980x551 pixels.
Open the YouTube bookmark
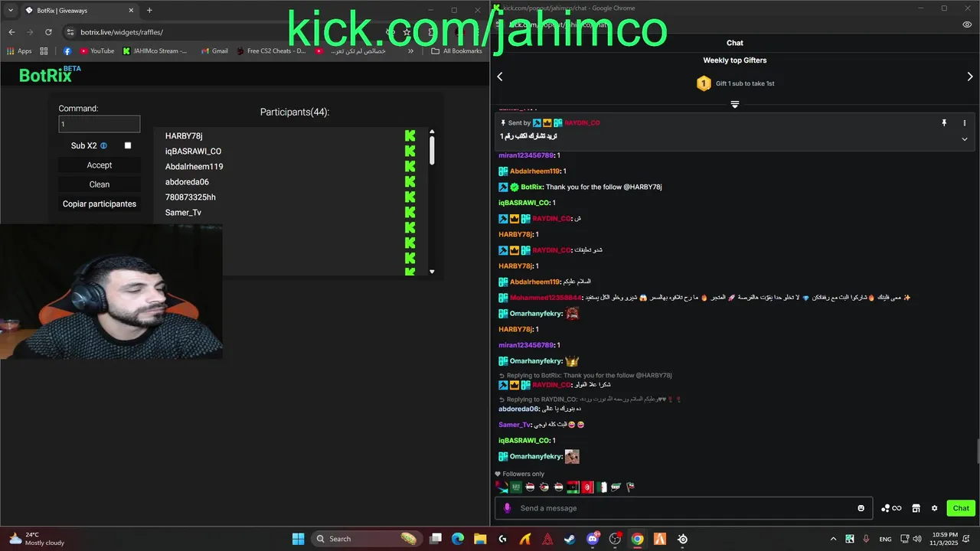point(96,51)
